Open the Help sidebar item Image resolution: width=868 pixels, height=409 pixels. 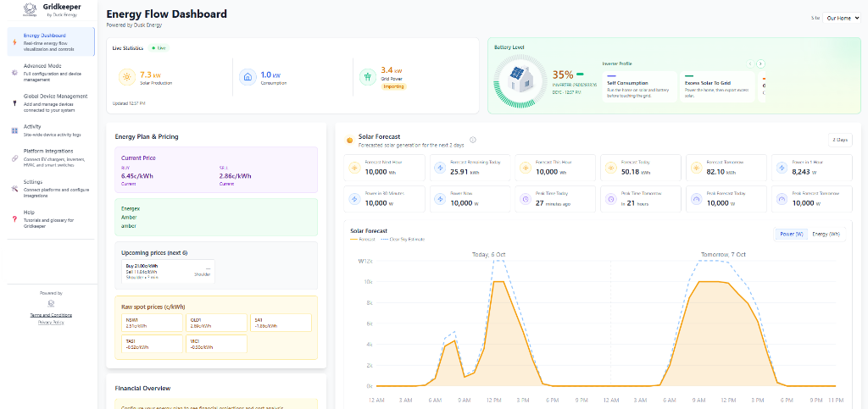51,218
